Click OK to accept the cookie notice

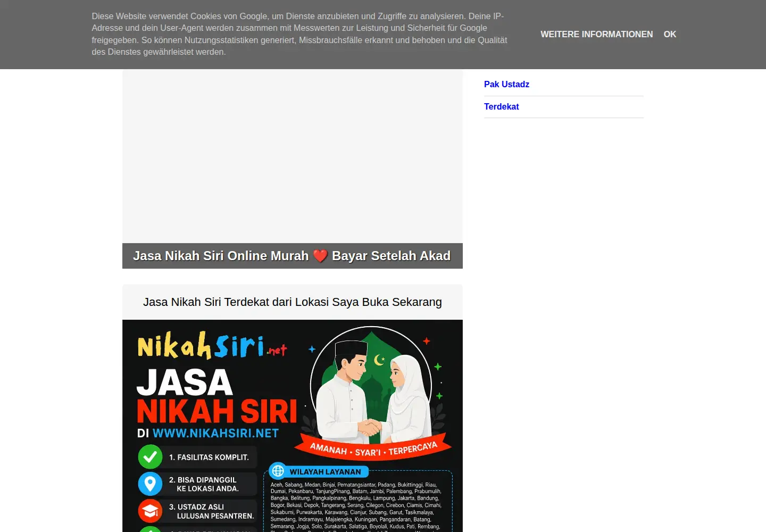(670, 34)
